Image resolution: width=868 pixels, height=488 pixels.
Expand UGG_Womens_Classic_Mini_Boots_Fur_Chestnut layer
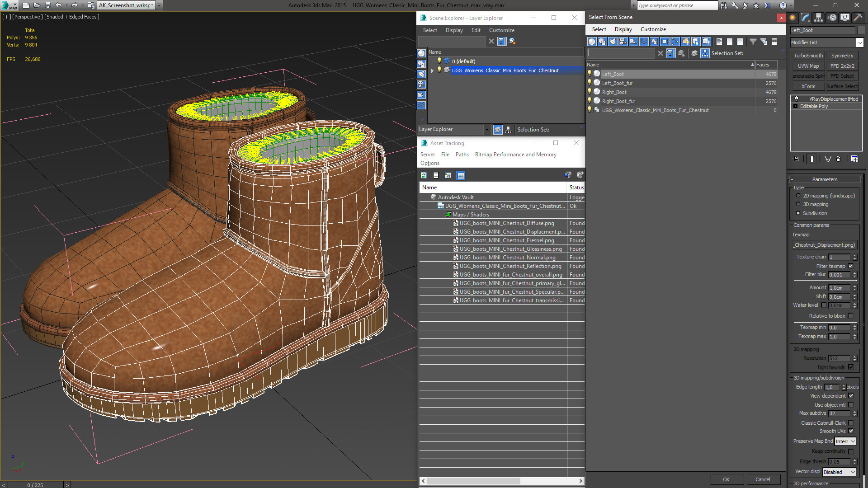point(432,70)
